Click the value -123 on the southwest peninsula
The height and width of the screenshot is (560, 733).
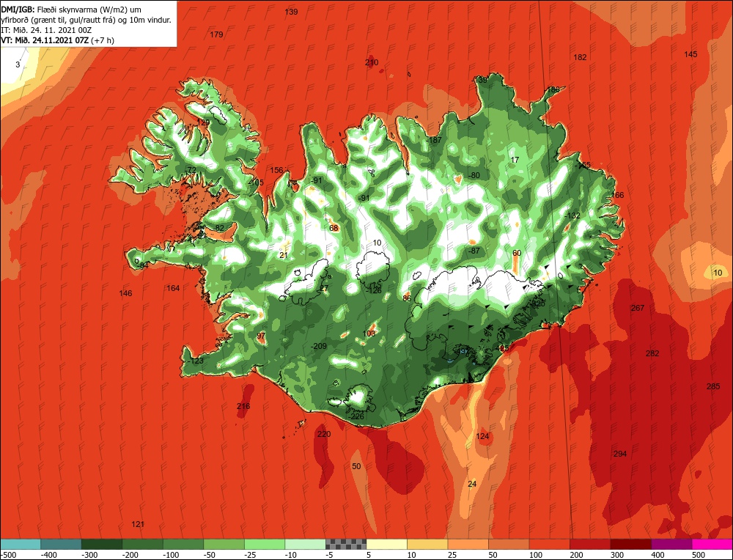(196, 361)
